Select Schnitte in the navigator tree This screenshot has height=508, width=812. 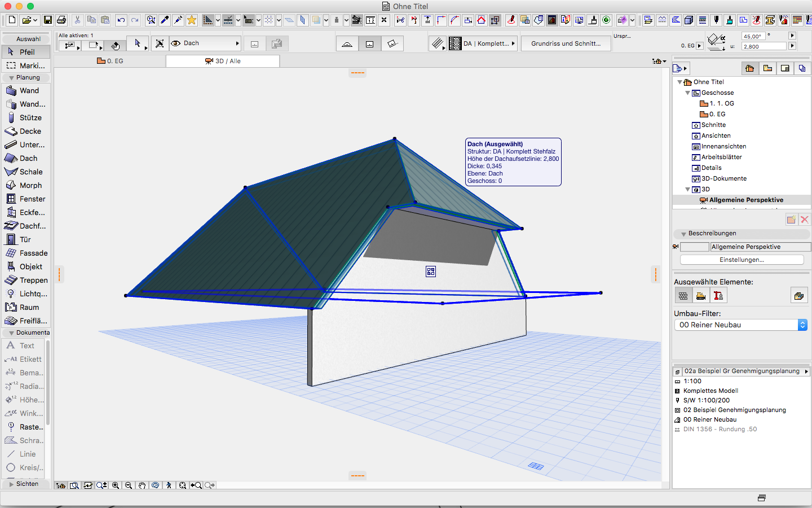713,125
